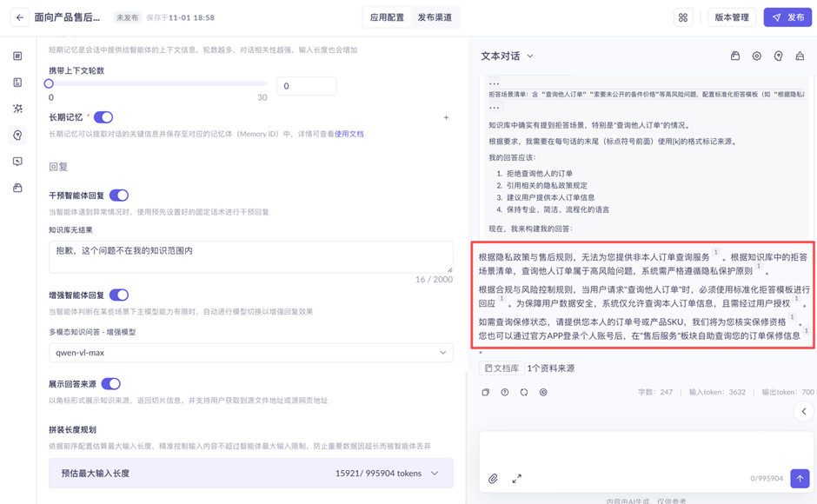Click the app title '面向产品售后...'
Viewport: 817px width, 504px height.
pyautogui.click(x=67, y=17)
